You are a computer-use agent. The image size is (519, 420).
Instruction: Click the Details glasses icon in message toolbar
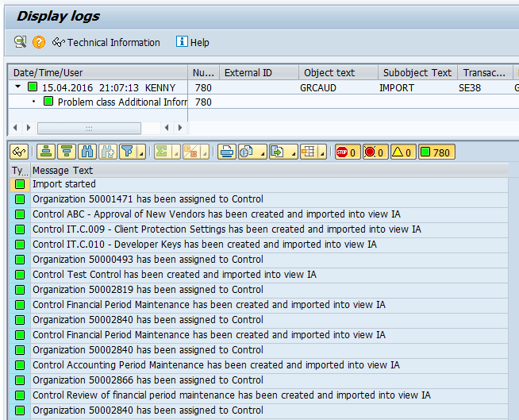click(x=18, y=152)
